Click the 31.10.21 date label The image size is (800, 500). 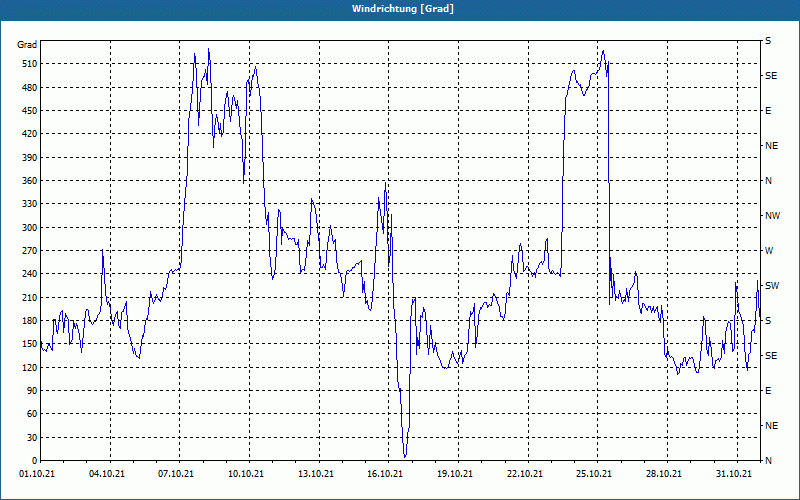(x=734, y=474)
